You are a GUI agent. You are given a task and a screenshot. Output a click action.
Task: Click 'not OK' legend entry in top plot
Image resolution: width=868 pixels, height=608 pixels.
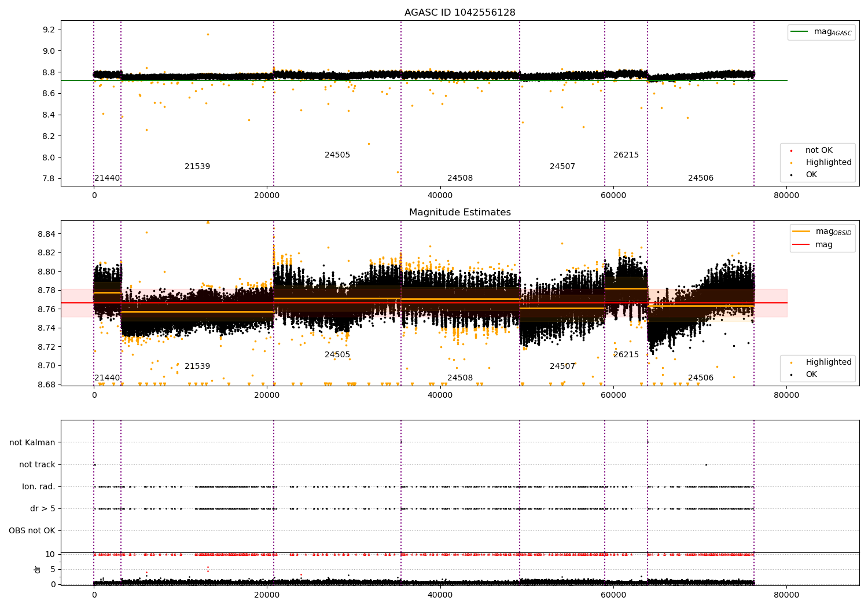click(x=819, y=151)
